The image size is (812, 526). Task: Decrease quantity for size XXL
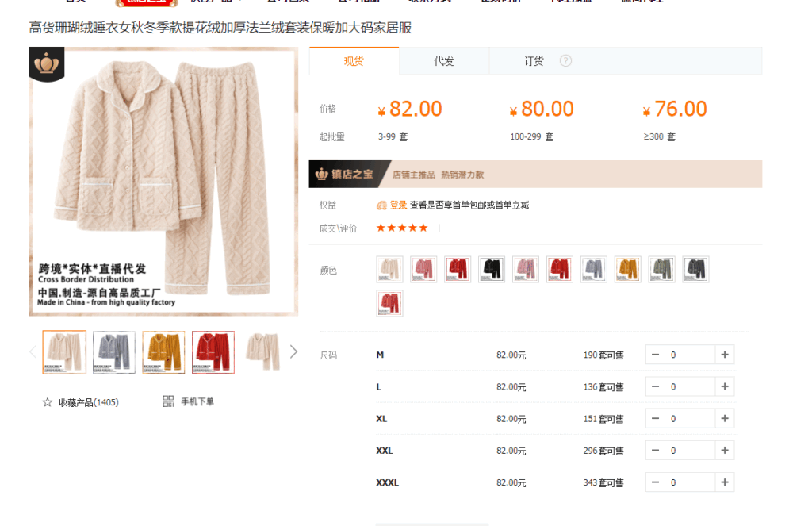click(655, 451)
